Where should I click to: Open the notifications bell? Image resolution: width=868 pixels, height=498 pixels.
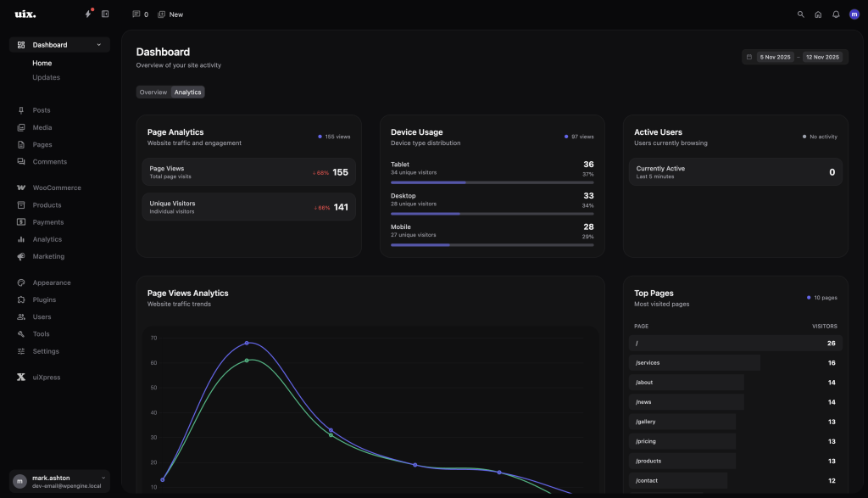click(836, 14)
